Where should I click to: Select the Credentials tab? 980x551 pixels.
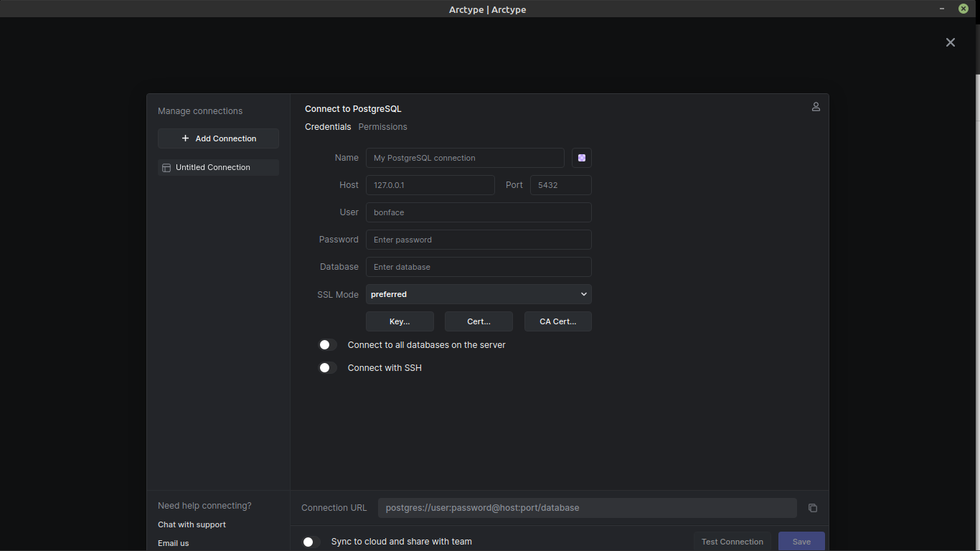tap(328, 126)
